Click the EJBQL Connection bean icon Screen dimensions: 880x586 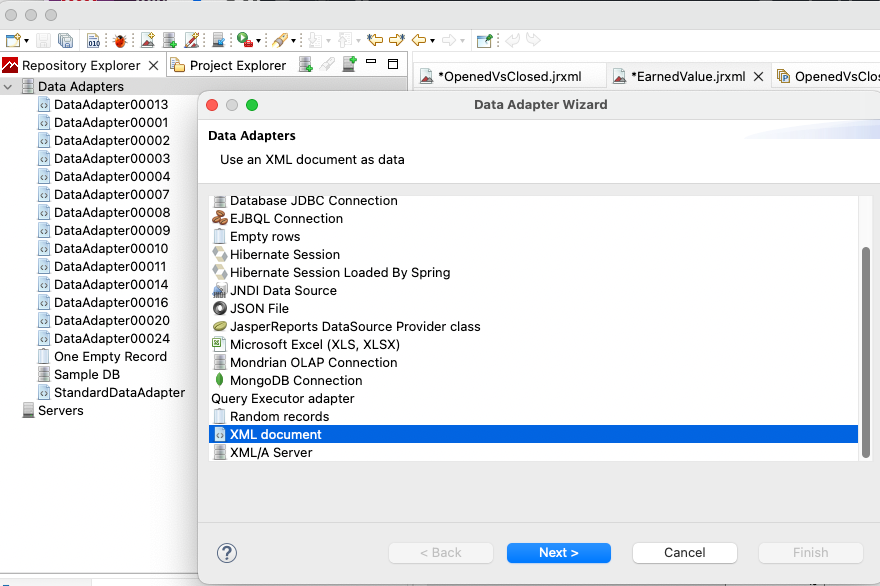click(220, 219)
